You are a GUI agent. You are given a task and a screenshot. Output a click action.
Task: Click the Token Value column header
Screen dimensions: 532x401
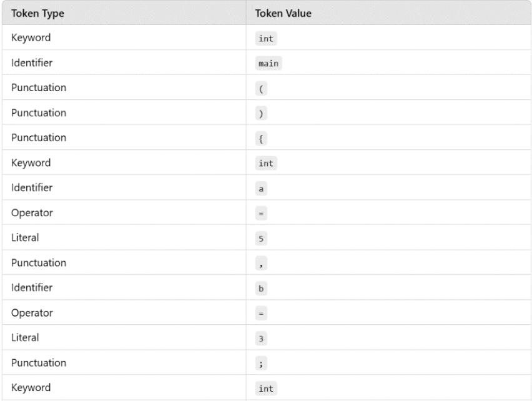click(283, 13)
